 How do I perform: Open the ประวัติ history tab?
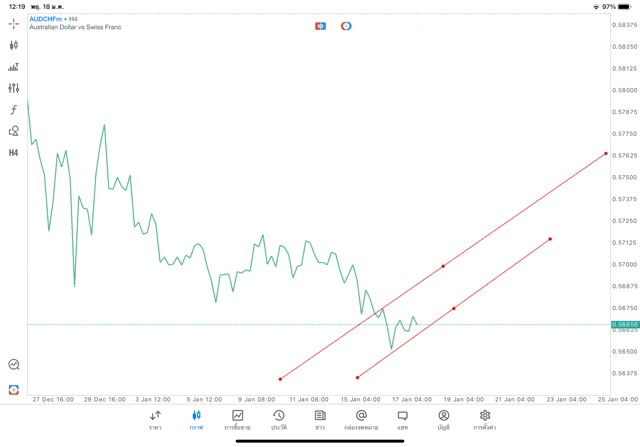[278, 420]
